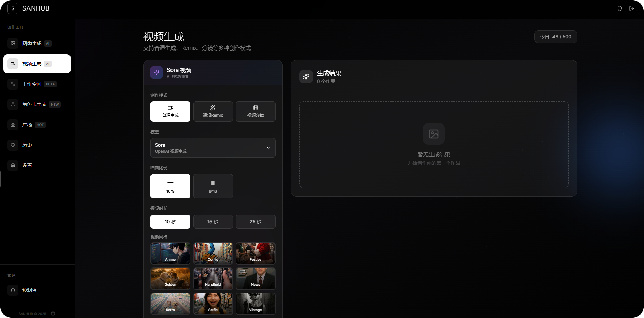Go to 工作空间 BETA
644x318 pixels.
pos(37,84)
